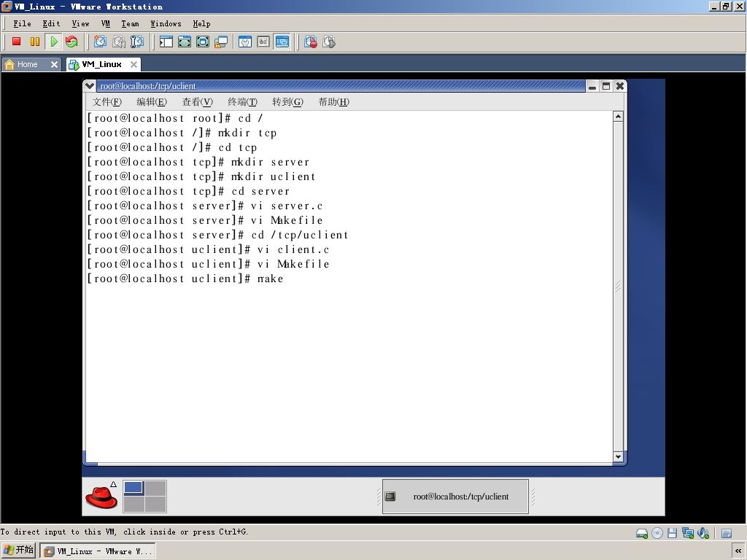The image size is (747, 560).
Task: Click the replay movie icon
Action: point(329,42)
